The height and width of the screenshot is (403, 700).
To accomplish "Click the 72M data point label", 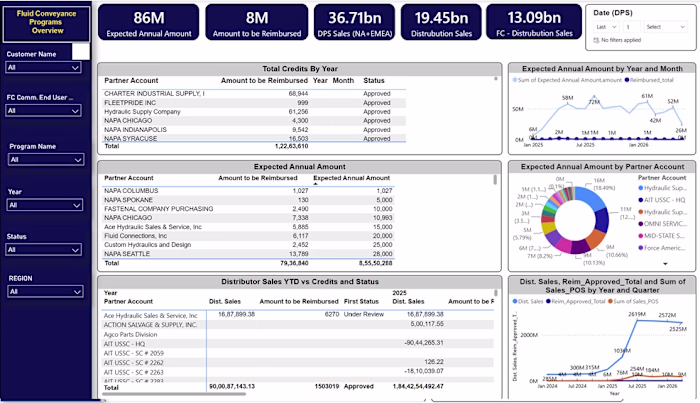I will [594, 102].
